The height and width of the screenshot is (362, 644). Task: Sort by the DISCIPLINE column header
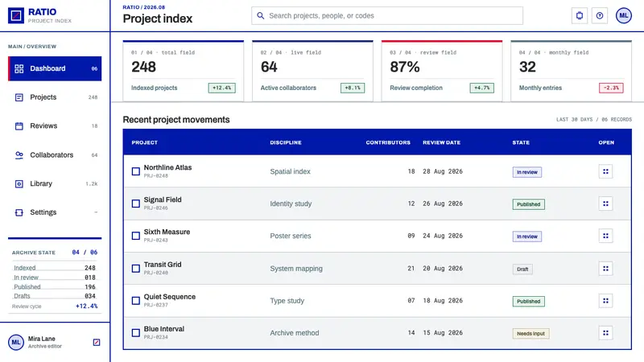286,142
